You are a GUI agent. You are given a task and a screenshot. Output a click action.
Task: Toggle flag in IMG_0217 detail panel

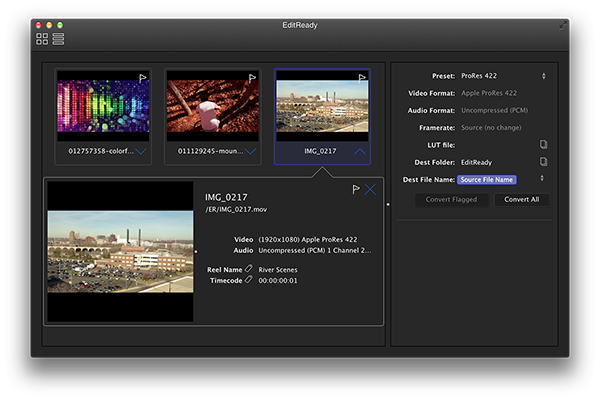[355, 190]
